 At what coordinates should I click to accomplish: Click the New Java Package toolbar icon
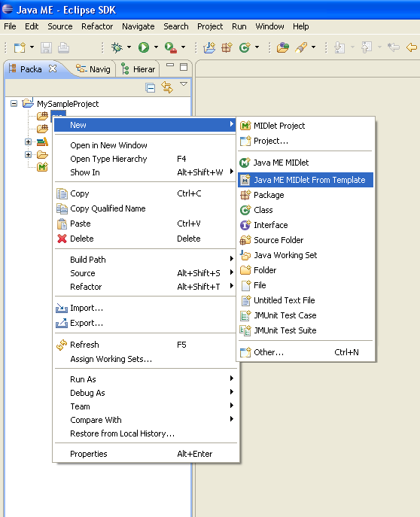[227, 48]
